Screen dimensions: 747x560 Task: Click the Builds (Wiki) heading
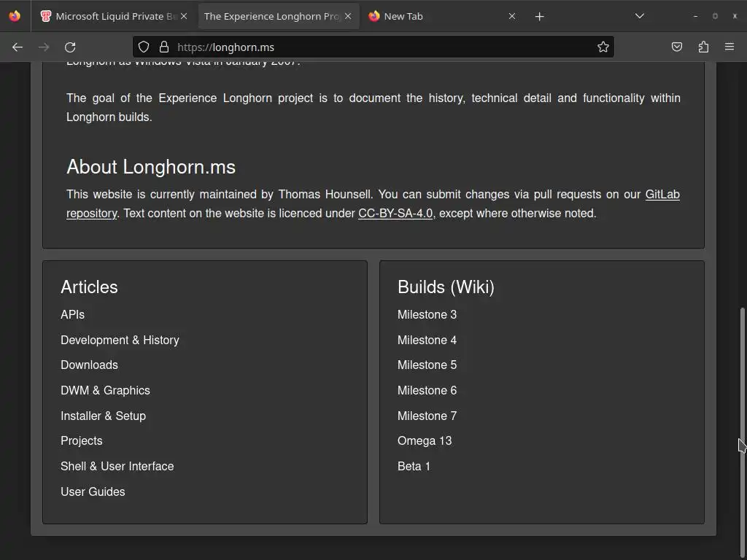pyautogui.click(x=446, y=287)
